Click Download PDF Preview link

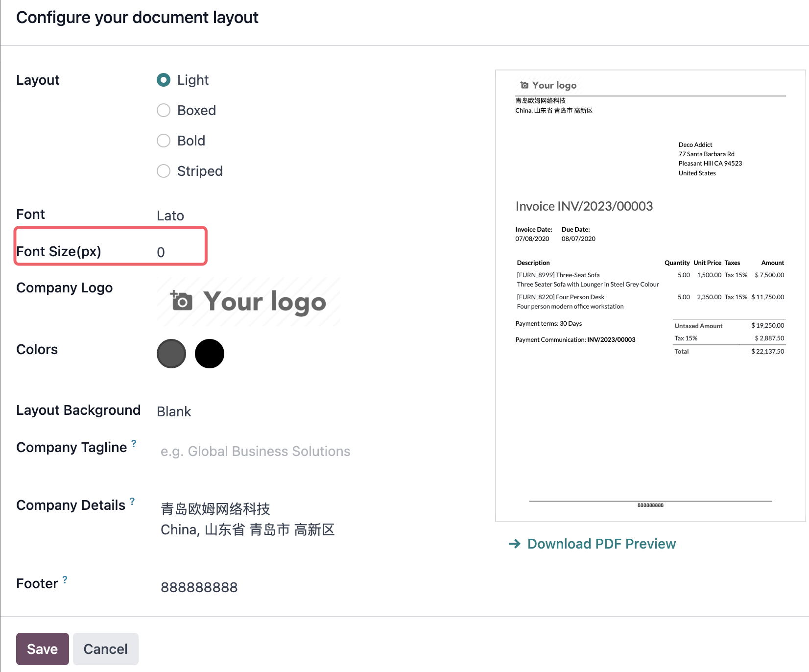coord(601,544)
